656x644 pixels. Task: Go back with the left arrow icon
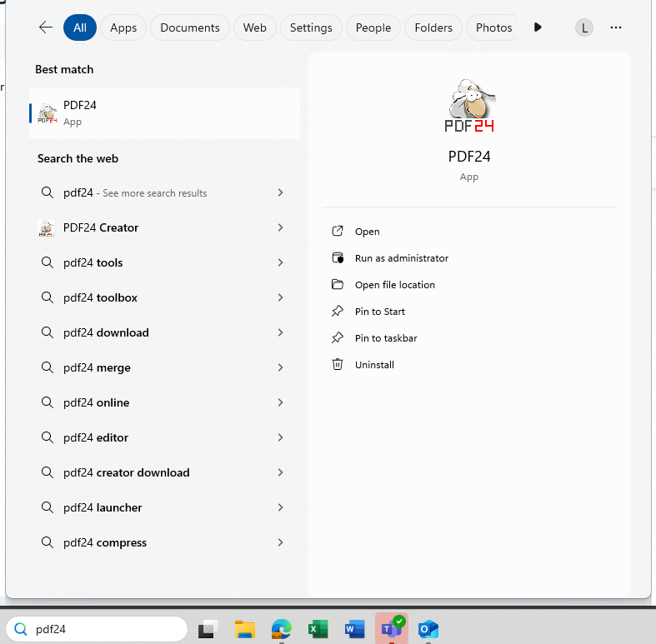point(46,27)
